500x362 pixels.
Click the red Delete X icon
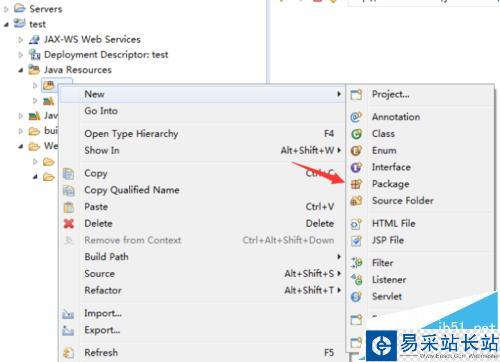(69, 223)
